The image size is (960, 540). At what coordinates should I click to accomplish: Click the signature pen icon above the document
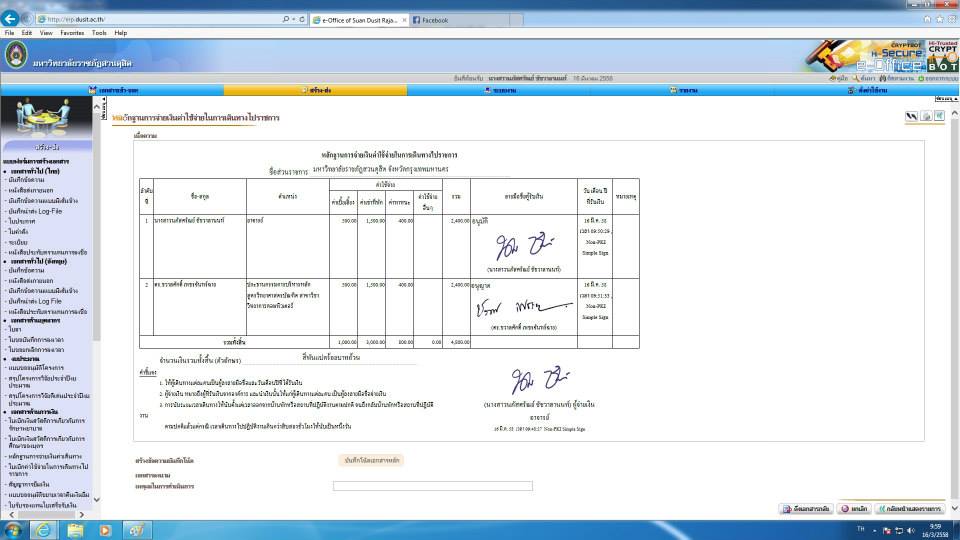tap(911, 116)
